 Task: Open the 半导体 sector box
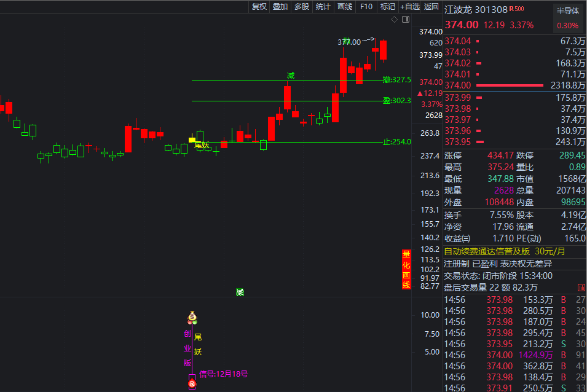[567, 11]
